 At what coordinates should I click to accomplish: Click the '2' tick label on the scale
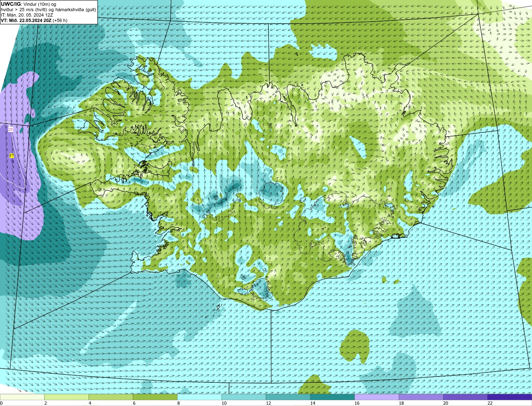(46, 403)
